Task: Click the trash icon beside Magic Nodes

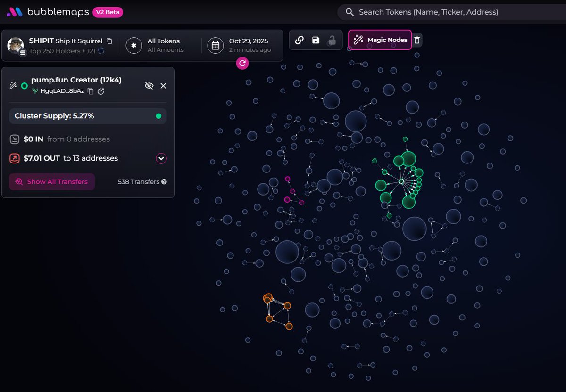Action: [417, 40]
